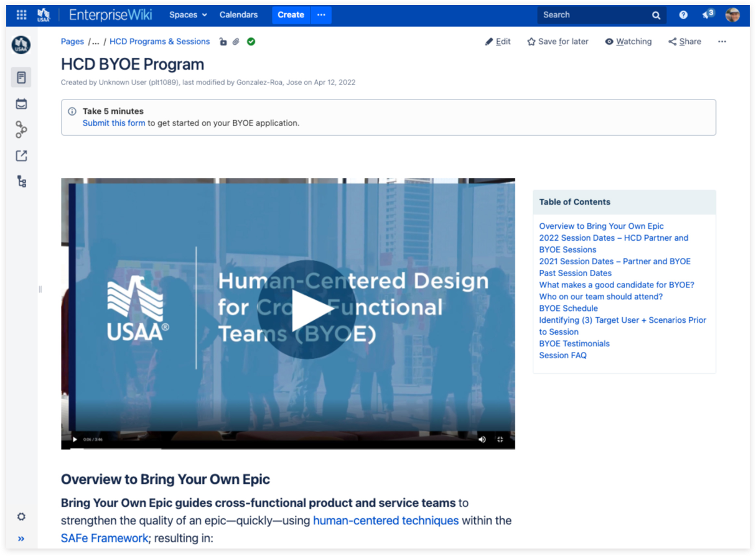
Task: Open notifications megaphone icon
Action: 707,15
